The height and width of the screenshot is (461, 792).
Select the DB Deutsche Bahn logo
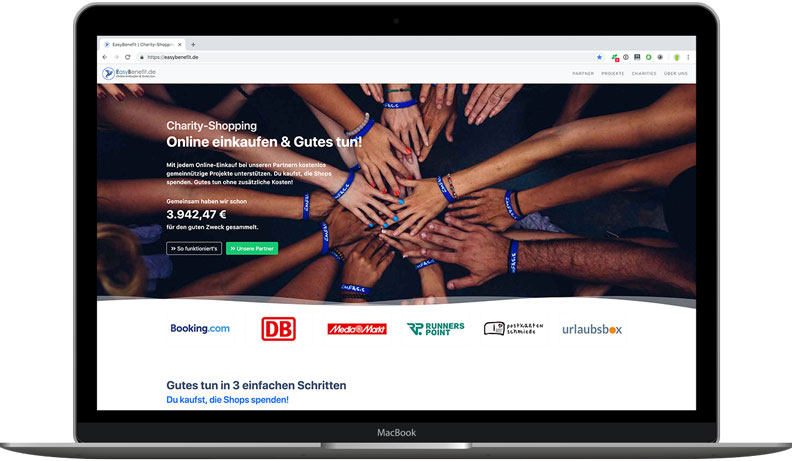click(x=278, y=329)
